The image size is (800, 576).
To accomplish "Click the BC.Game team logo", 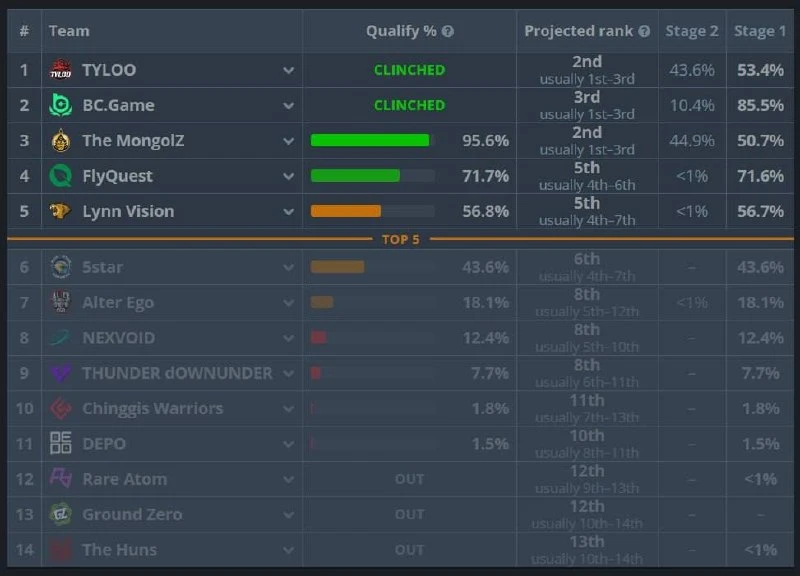I will [61, 105].
